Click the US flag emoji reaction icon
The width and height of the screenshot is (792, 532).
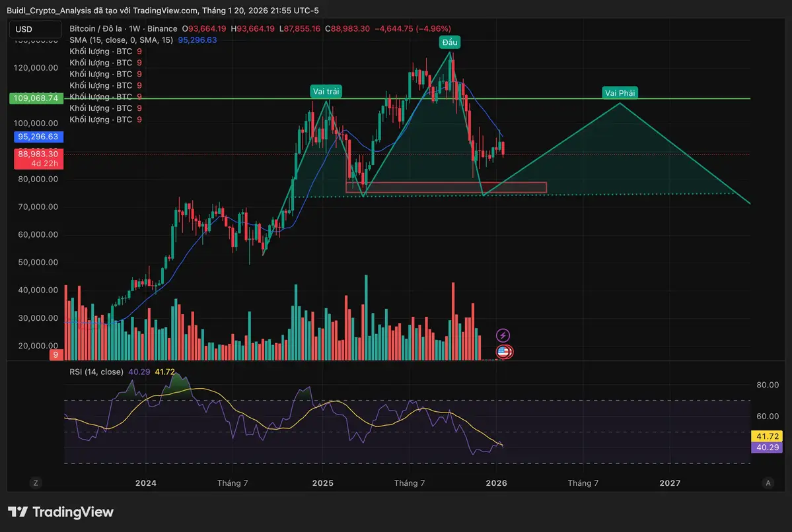point(503,352)
